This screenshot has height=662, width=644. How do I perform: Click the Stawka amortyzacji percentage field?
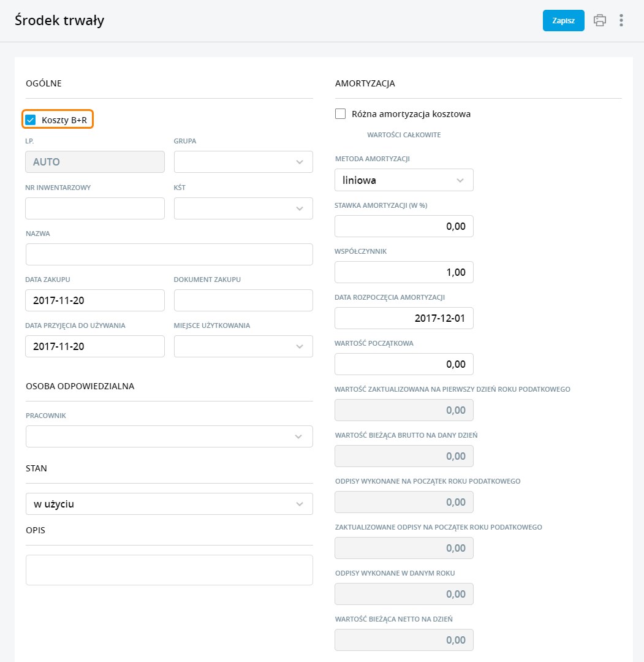tap(404, 226)
